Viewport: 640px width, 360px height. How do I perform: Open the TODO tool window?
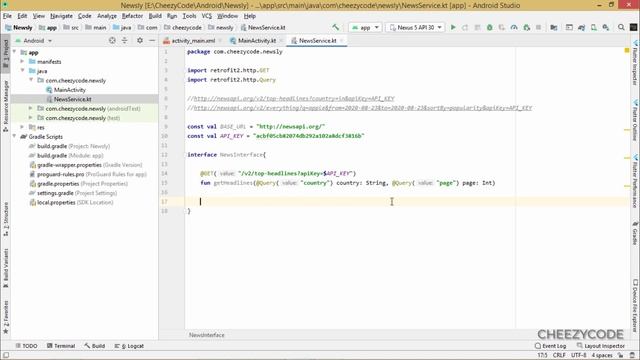click(26, 346)
